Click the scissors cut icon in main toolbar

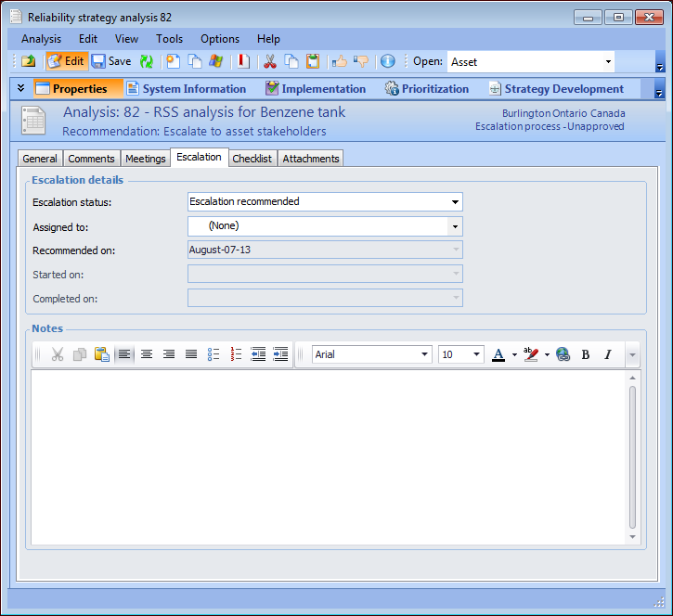[x=270, y=61]
